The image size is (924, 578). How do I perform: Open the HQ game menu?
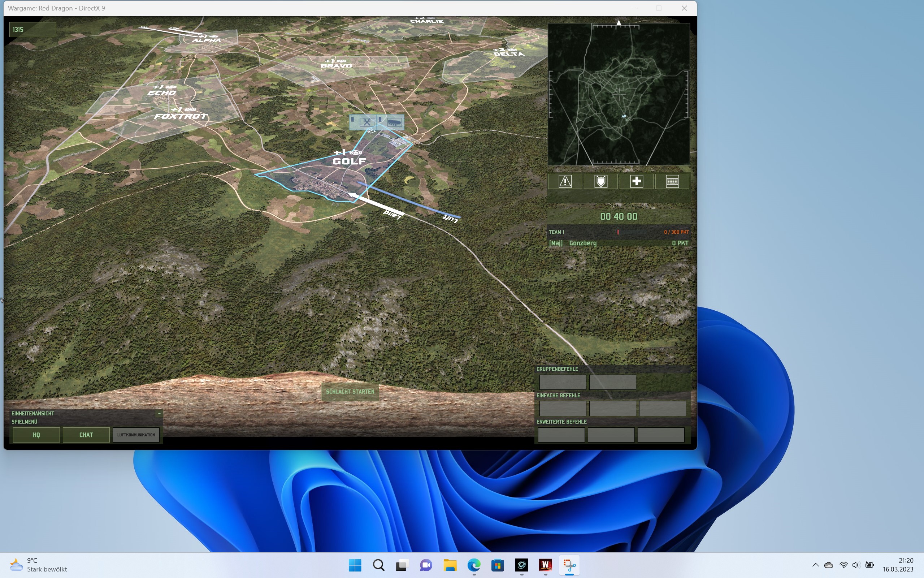coord(36,435)
